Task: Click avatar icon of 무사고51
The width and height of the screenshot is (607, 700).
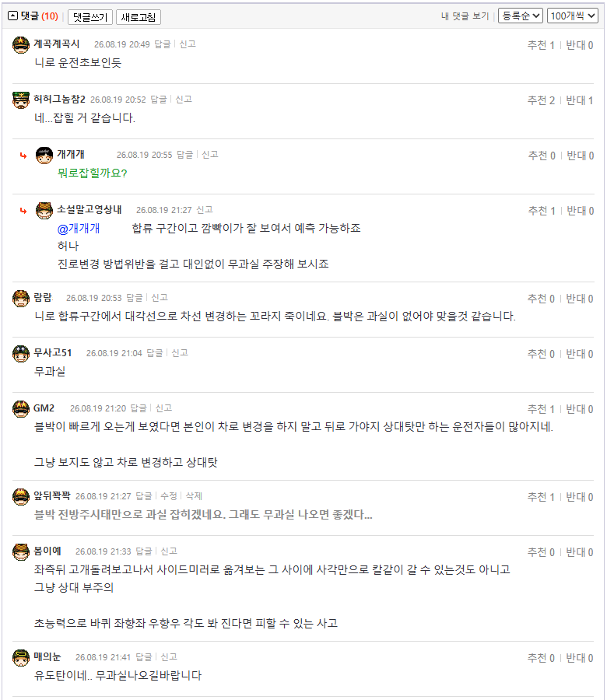Action: 20,354
